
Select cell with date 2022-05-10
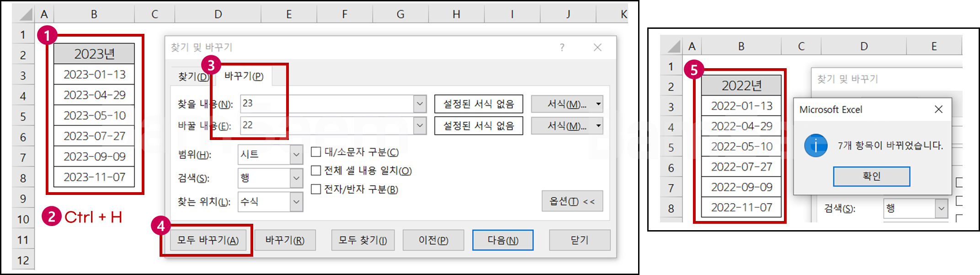741,146
